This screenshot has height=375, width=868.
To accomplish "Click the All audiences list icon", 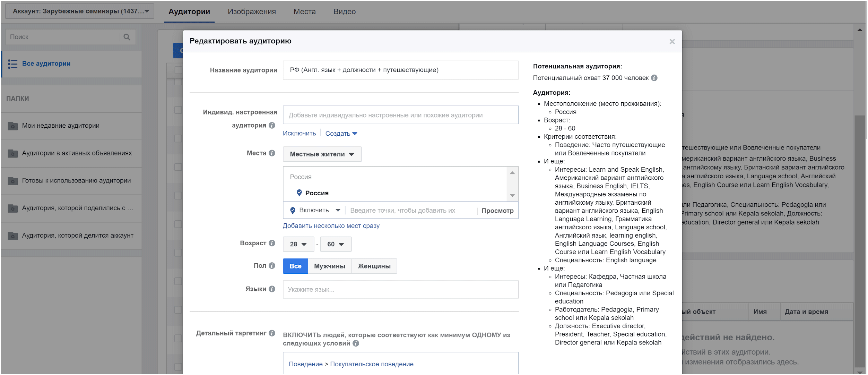I will [x=12, y=64].
